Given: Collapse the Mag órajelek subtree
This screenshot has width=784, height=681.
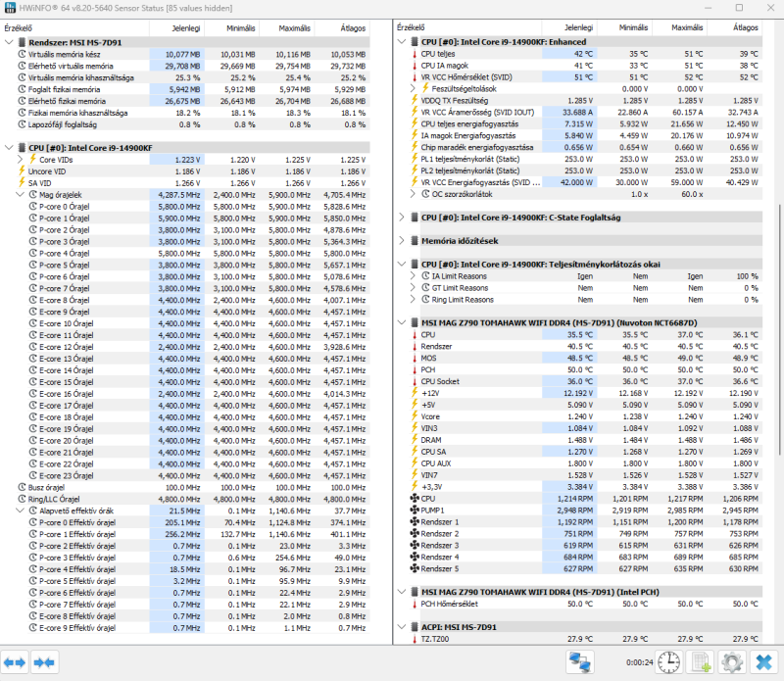Looking at the screenshot, I should pos(20,194).
